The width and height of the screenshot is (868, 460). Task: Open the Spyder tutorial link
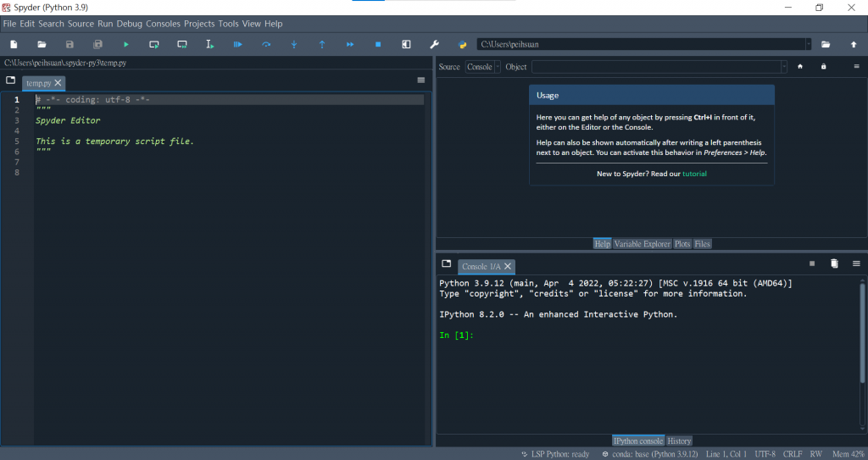click(694, 174)
